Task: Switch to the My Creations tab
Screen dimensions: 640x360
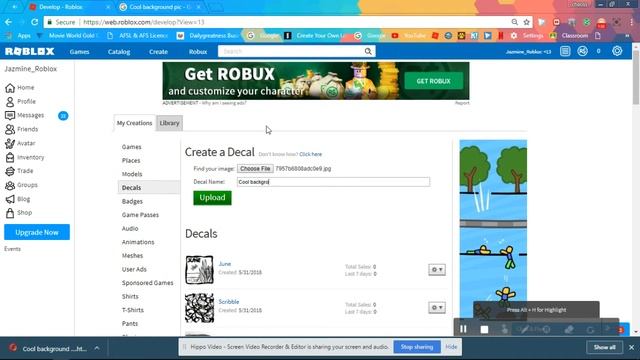Action: 134,123
